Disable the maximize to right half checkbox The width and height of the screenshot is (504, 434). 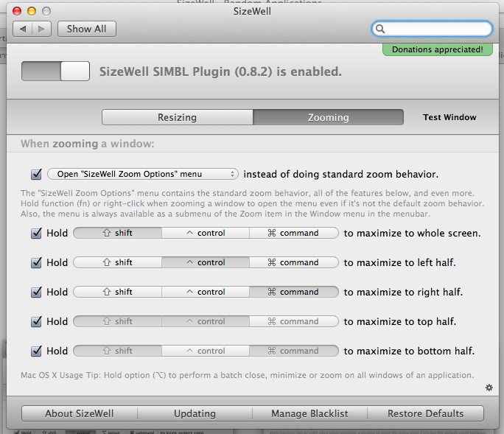pos(36,293)
